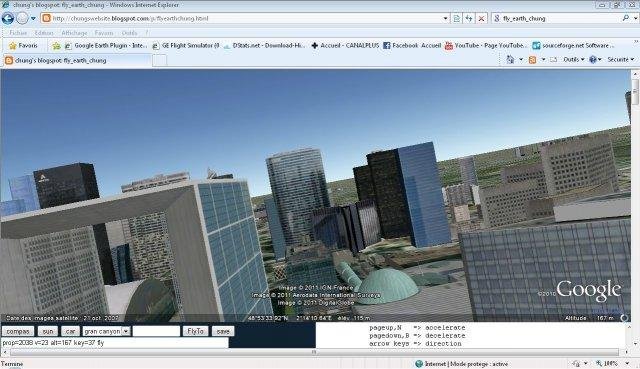Viewport: 640px width, 369px height.
Task: Click the Blogger icon in the address bar
Action: click(46, 18)
